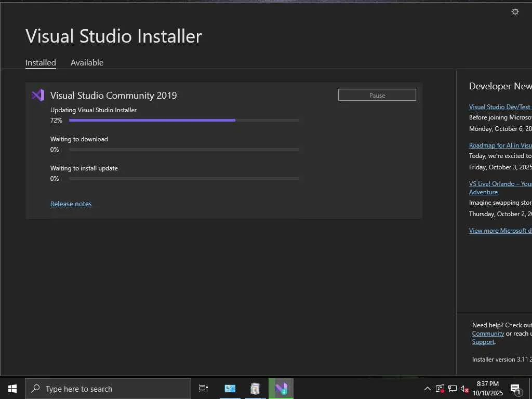Image resolution: width=532 pixels, height=399 pixels.
Task: Open the clock showing 8:37 PM
Action: click(x=487, y=389)
